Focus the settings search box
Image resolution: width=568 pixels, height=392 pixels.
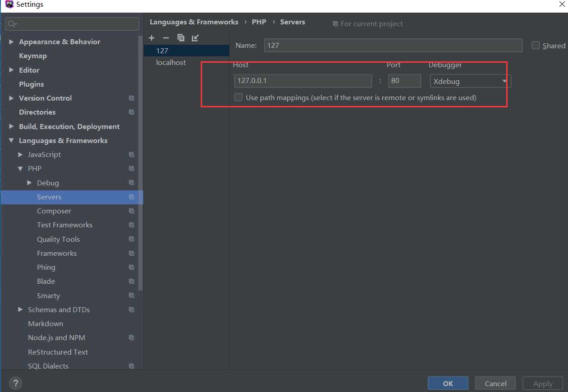pos(72,24)
